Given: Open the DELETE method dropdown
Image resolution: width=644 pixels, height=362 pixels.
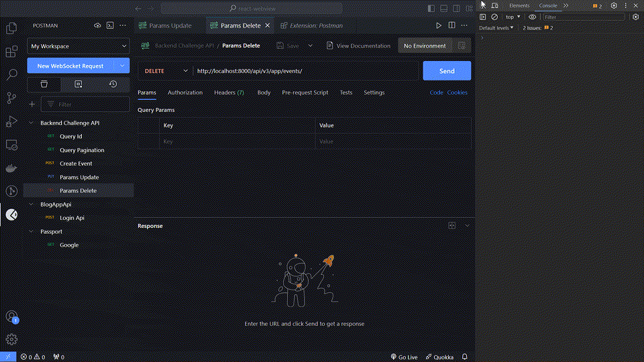Looking at the screenshot, I should pos(166,71).
